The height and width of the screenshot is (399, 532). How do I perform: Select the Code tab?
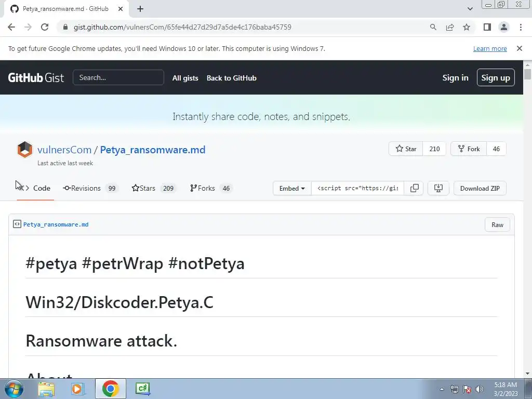(x=35, y=188)
